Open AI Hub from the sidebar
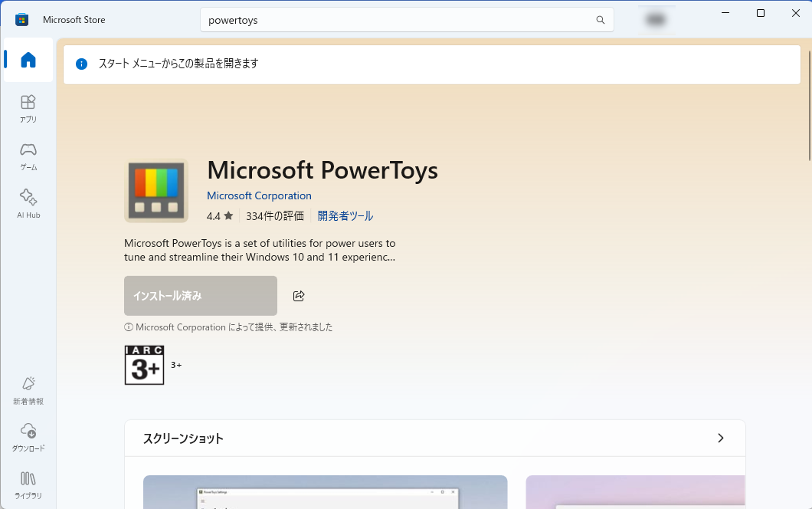Viewport: 812px width, 509px height. pos(28,204)
